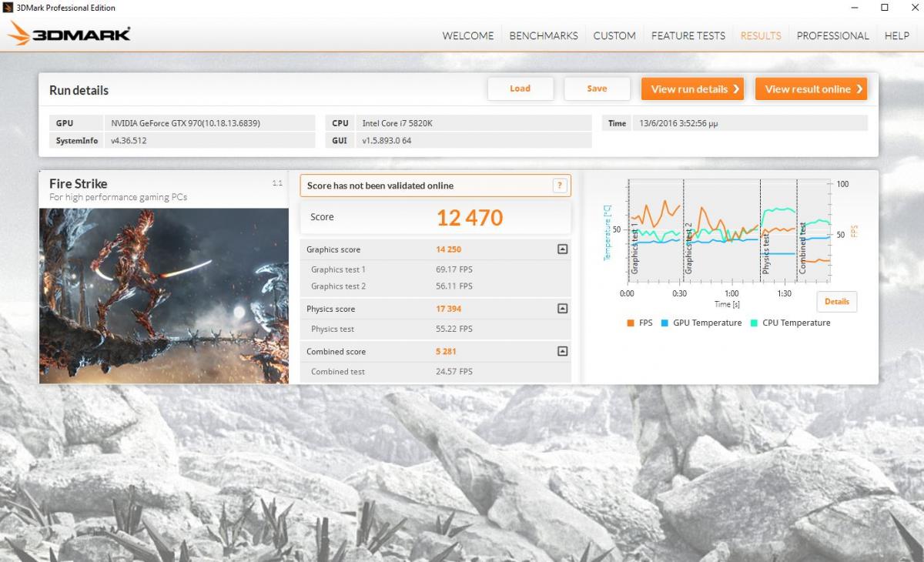Viewport: 924px width, 562px height.
Task: Open View result online
Action: pyautogui.click(x=812, y=89)
